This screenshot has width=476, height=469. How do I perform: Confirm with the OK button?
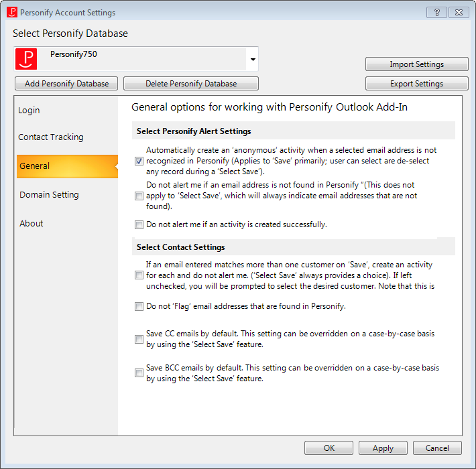click(x=329, y=448)
